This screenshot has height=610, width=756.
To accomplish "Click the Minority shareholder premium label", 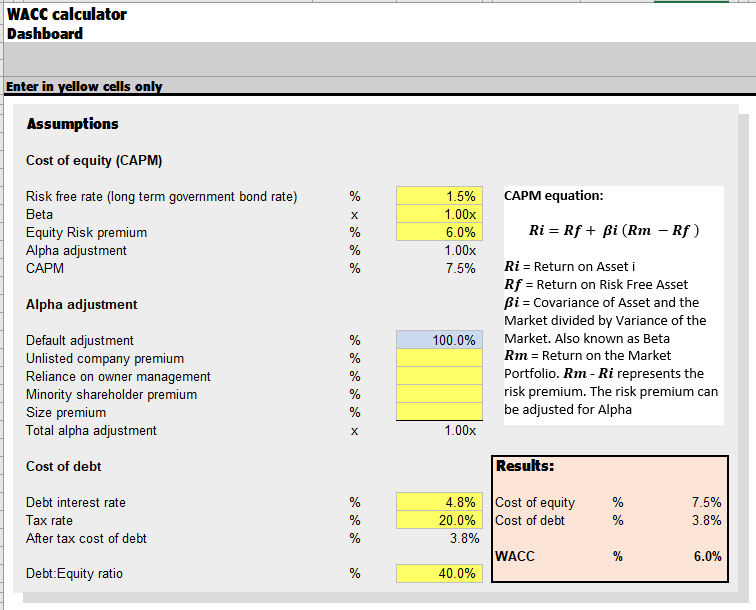I will pyautogui.click(x=111, y=394).
